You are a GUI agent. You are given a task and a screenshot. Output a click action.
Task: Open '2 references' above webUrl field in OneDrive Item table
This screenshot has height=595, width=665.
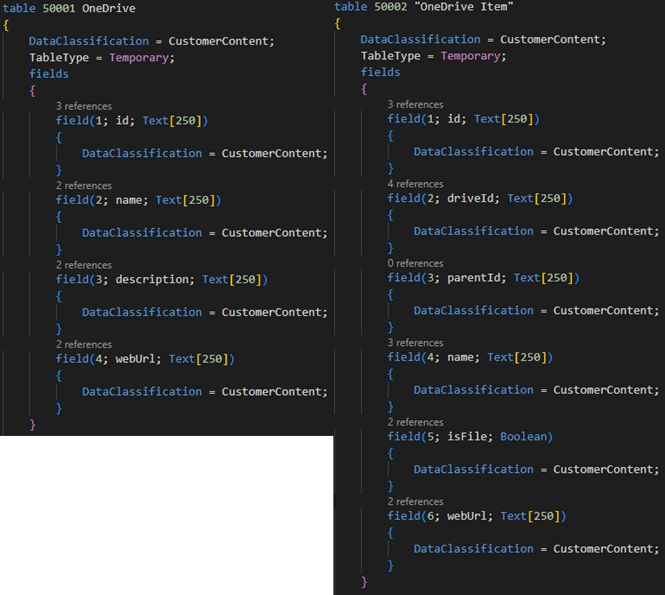click(x=415, y=502)
